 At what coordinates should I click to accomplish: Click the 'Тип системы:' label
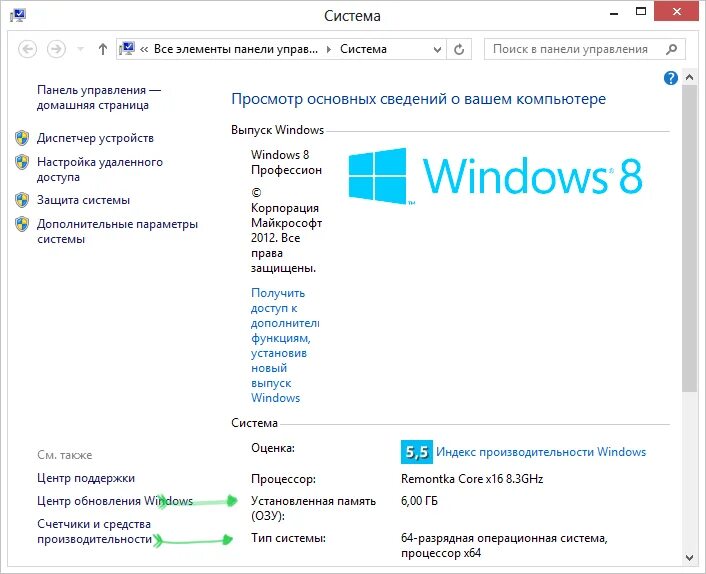[288, 538]
